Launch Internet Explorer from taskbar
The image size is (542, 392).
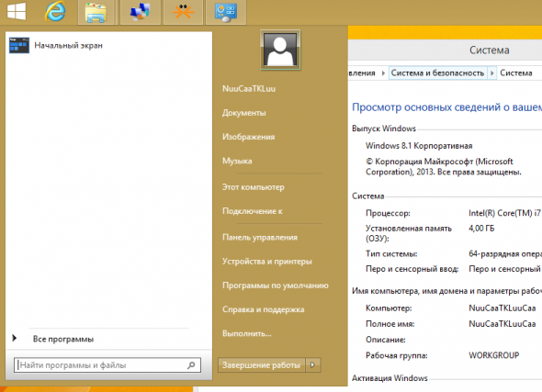(55, 11)
